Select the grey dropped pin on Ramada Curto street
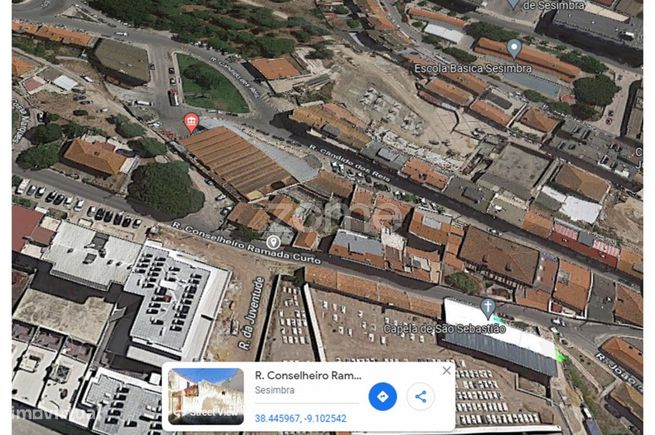 click(273, 242)
